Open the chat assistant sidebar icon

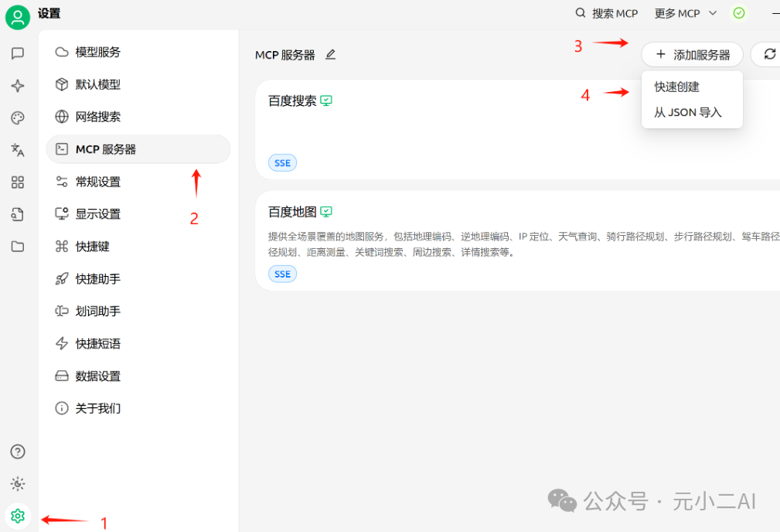pyautogui.click(x=18, y=53)
